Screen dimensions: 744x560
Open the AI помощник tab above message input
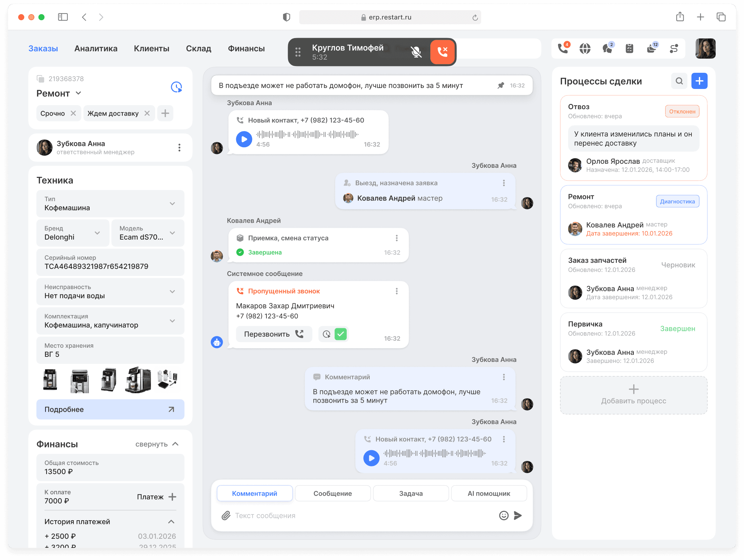(x=489, y=493)
